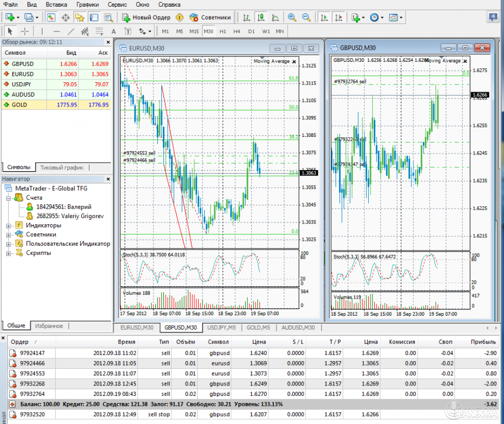The image size is (504, 424).
Task: Click the Советники toolbar button
Action: [210, 18]
